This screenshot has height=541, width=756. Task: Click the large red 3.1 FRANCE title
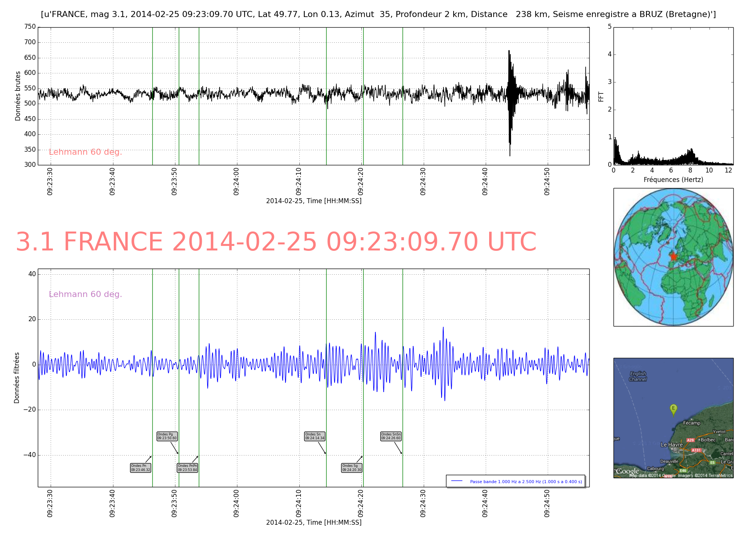pos(276,242)
